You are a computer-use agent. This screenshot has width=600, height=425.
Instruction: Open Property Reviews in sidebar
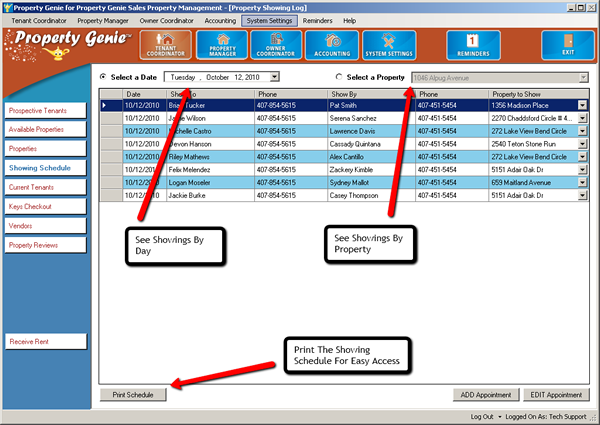coord(46,245)
